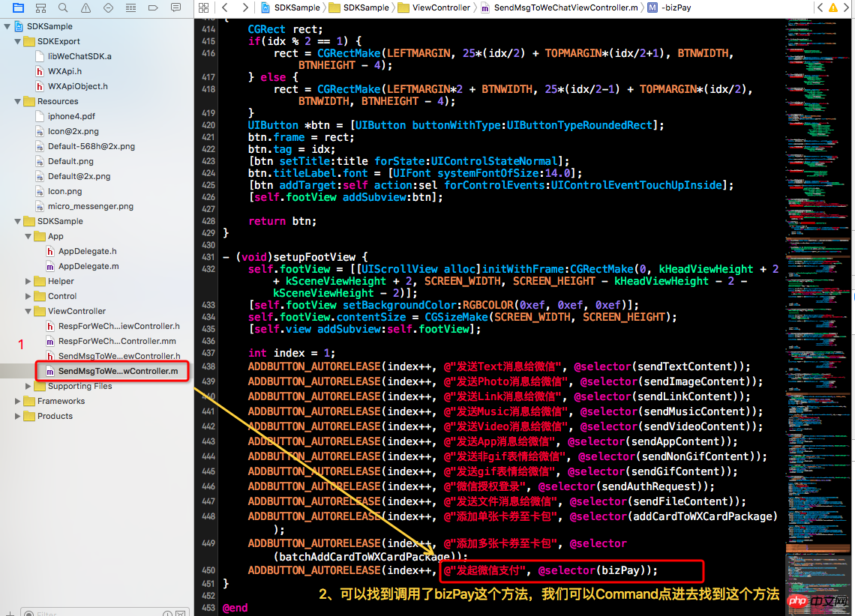
Task: Expand the Supporting Files group
Action: click(x=28, y=386)
